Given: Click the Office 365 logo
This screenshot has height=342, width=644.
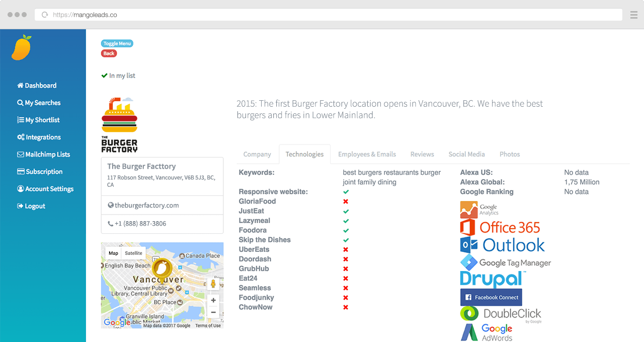Looking at the screenshot, I should tap(500, 227).
